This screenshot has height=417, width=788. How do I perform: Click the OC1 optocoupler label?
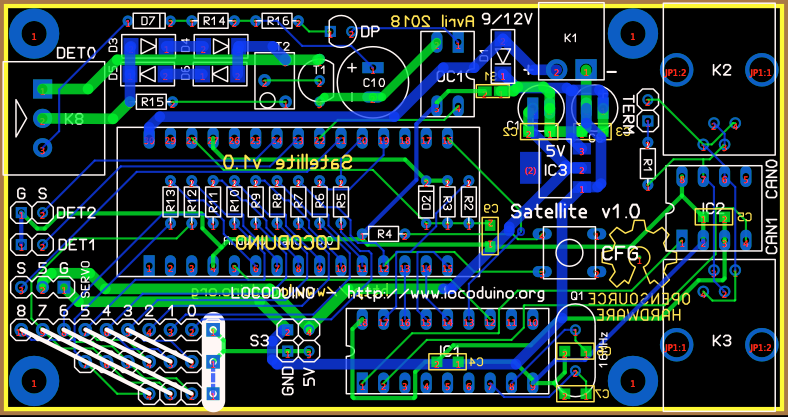(x=449, y=77)
